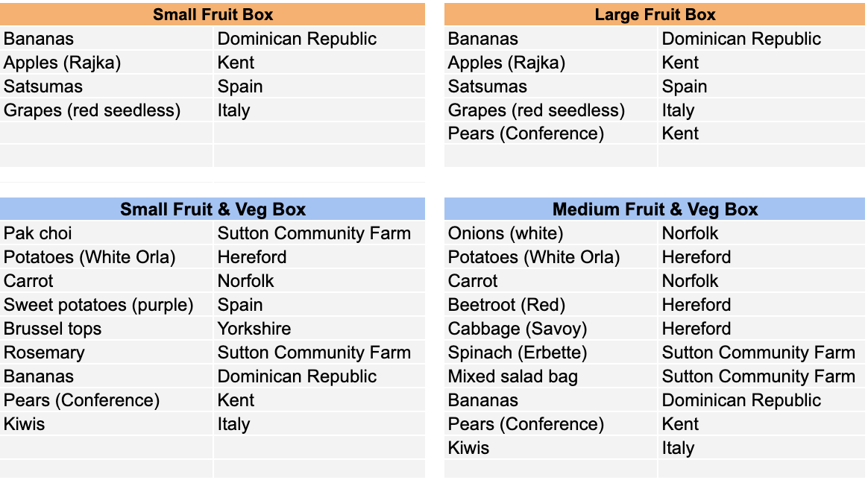The height and width of the screenshot is (480, 868).
Task: Click the Onions (white) cell
Action: pyautogui.click(x=551, y=233)
